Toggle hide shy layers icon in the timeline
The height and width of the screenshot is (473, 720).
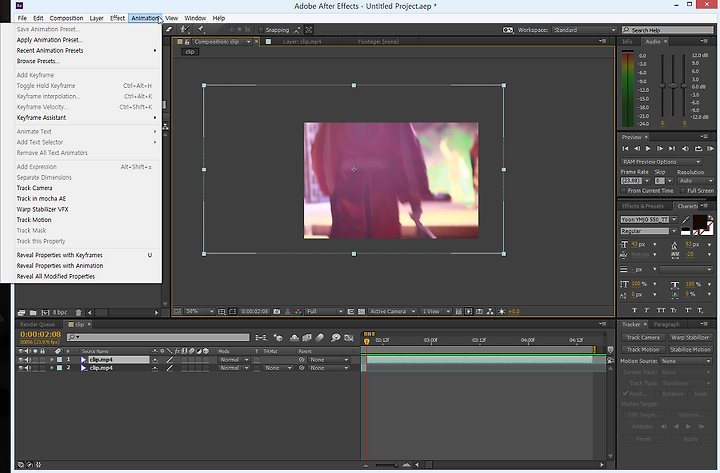tap(294, 338)
